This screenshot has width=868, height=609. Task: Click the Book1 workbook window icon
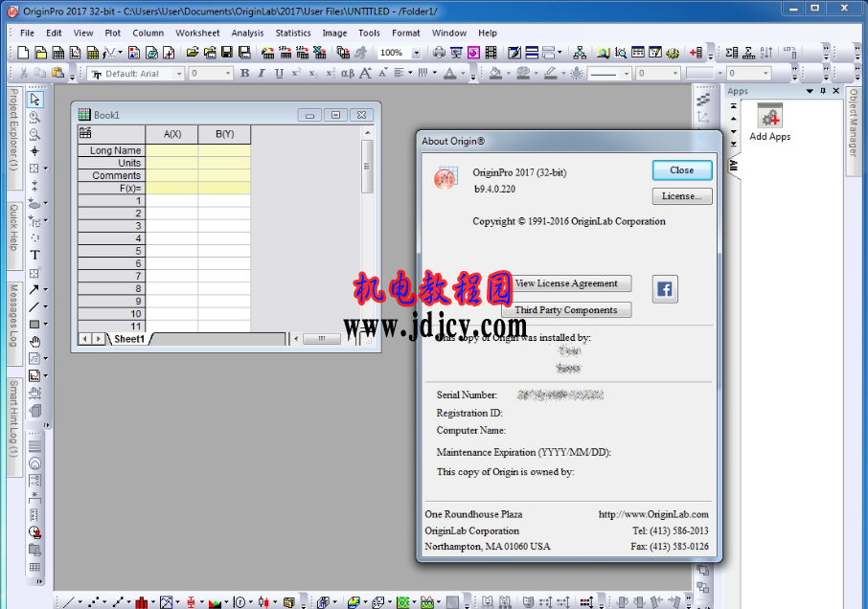[84, 115]
